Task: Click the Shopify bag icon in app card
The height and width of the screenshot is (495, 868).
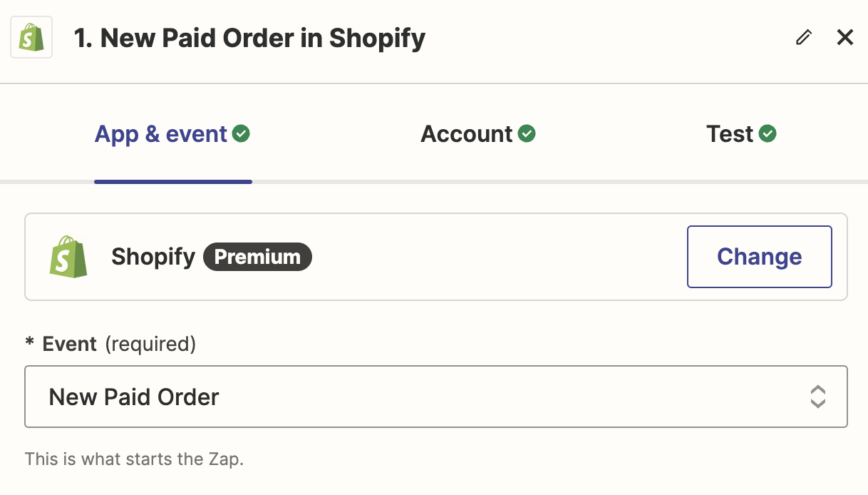Action: [x=68, y=257]
